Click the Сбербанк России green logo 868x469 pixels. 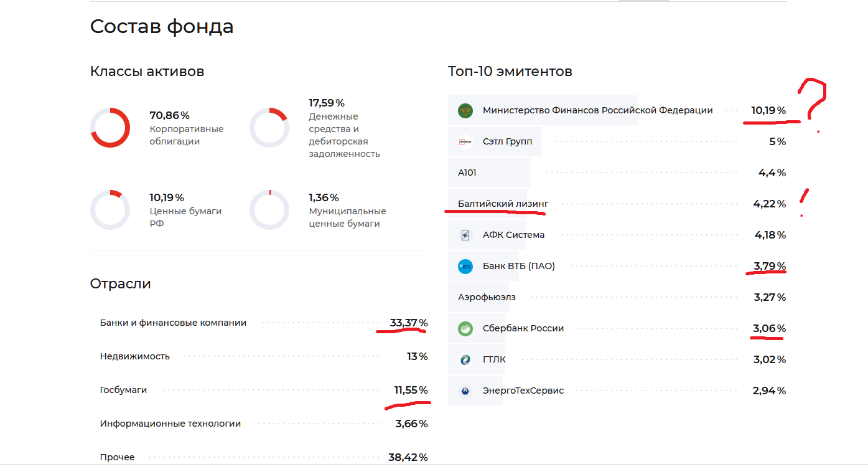tap(465, 329)
